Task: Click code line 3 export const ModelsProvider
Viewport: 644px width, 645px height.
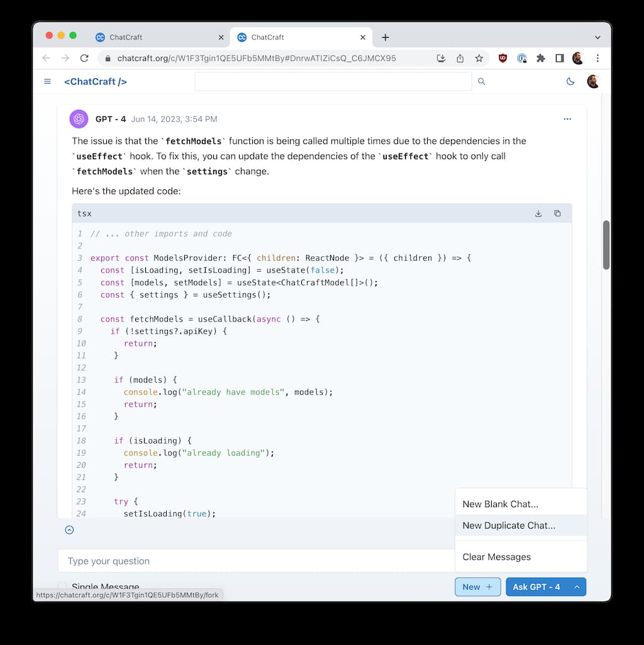Action: coord(281,257)
